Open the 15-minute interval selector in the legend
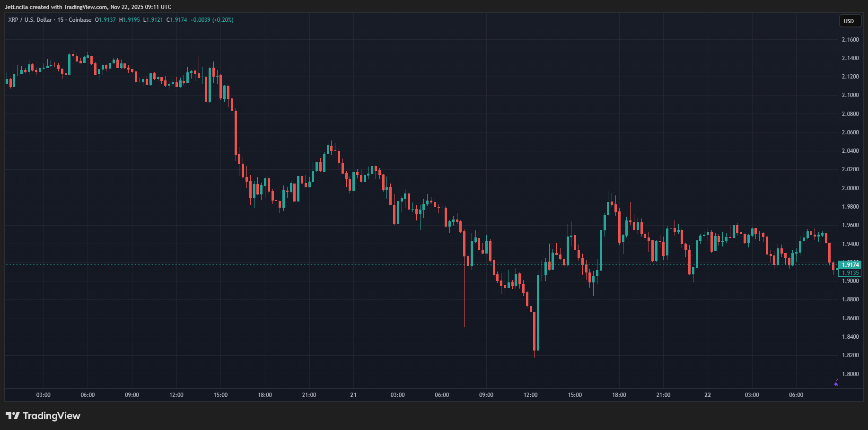 coord(61,20)
